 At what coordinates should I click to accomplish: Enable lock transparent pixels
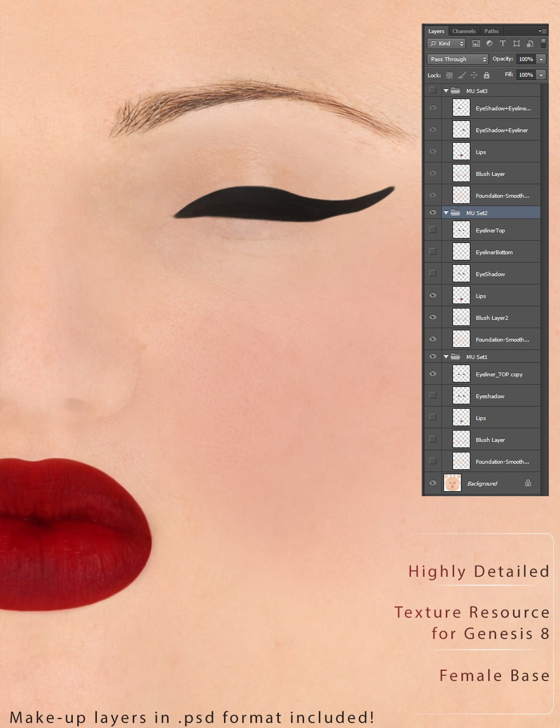450,73
